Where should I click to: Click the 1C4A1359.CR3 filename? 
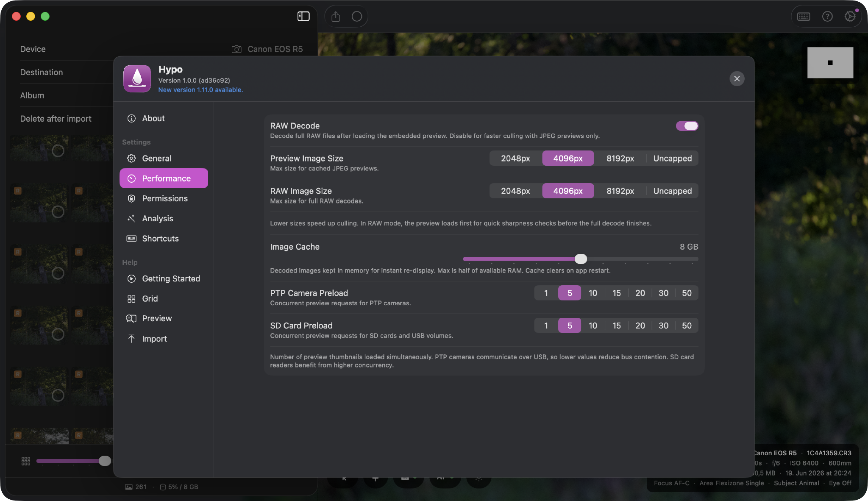829,453
